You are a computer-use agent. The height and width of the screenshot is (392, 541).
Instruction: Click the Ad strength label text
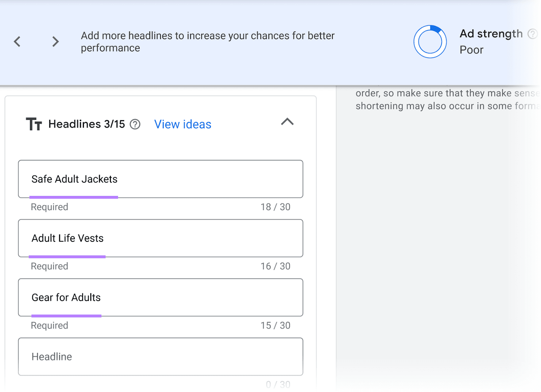(x=491, y=34)
